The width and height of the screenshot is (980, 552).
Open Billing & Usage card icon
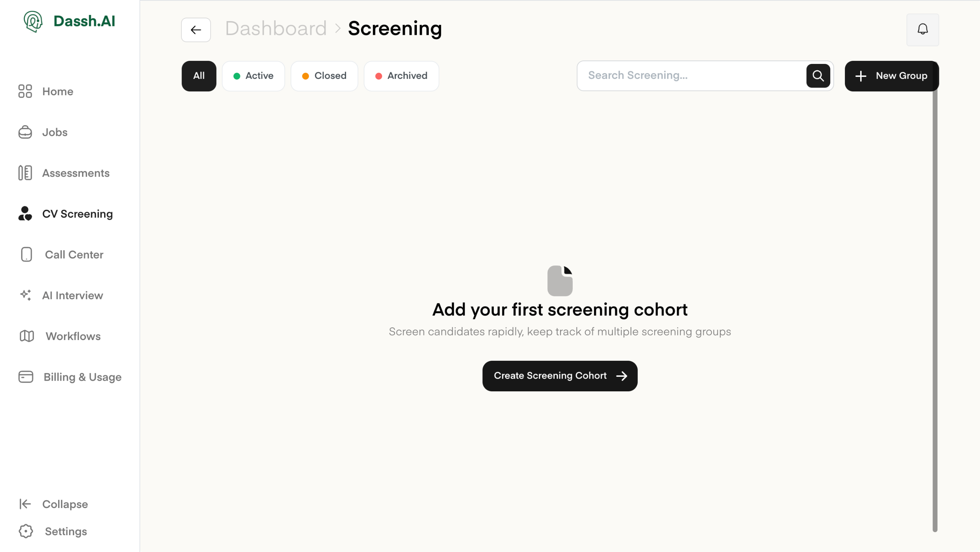26,377
